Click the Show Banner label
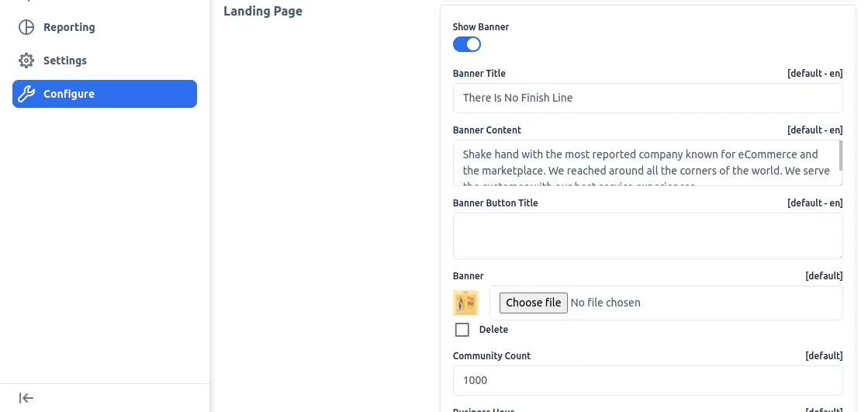Screen dimensions: 868x412 click(x=481, y=27)
